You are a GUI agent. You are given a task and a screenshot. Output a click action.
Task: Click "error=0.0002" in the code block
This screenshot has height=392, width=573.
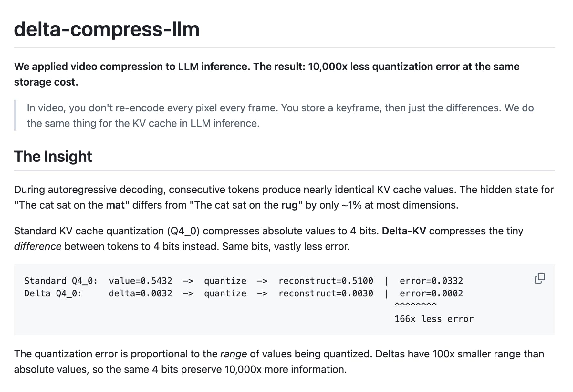click(x=431, y=293)
